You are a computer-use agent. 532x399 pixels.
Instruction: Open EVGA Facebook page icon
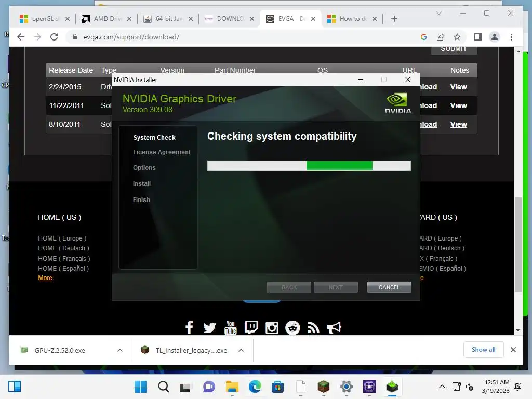click(x=189, y=327)
